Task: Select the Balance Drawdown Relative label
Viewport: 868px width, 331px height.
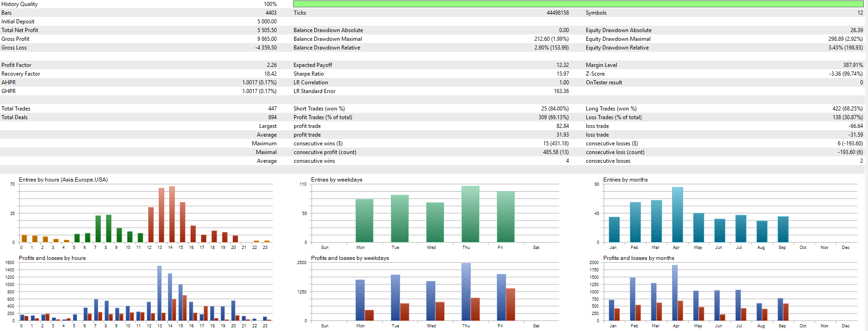Action: point(327,48)
